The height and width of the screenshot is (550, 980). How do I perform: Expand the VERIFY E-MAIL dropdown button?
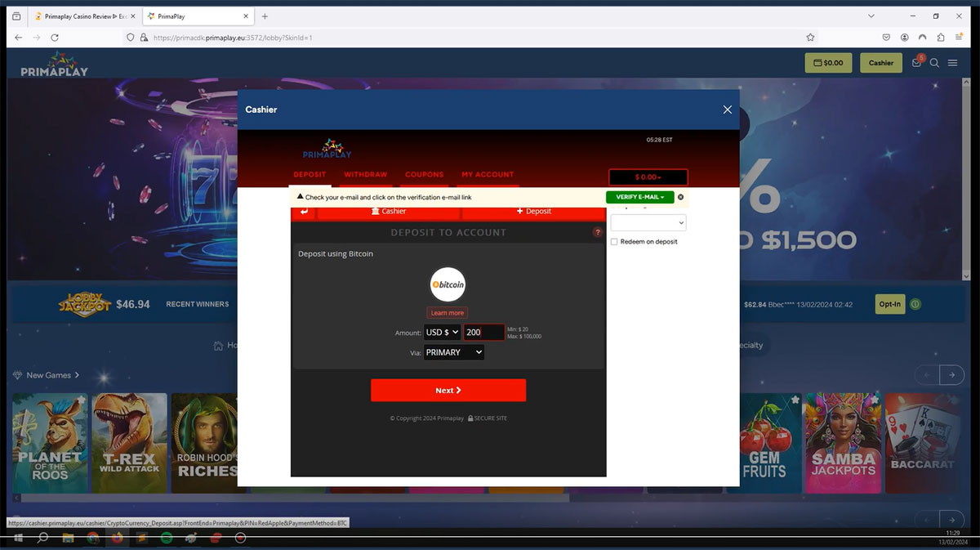pos(639,197)
